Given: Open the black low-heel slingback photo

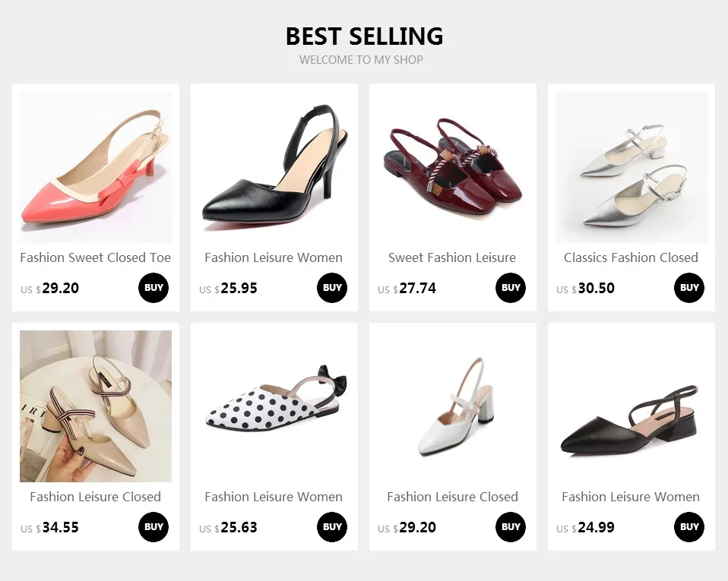Looking at the screenshot, I should 631,406.
